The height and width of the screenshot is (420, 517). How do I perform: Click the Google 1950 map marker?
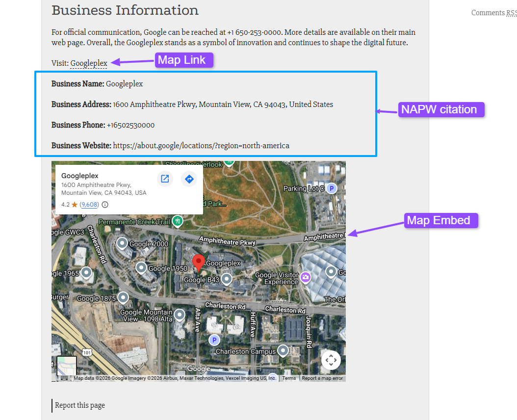141,268
